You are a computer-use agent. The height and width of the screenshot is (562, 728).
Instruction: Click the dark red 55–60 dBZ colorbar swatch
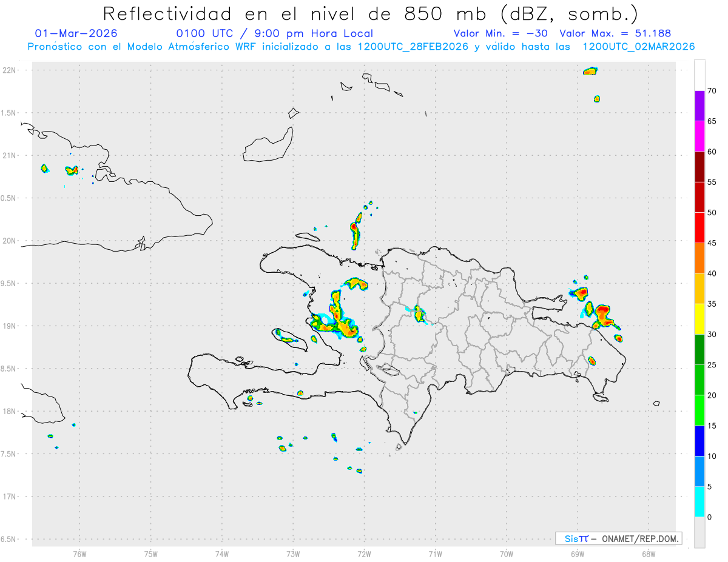tap(699, 167)
